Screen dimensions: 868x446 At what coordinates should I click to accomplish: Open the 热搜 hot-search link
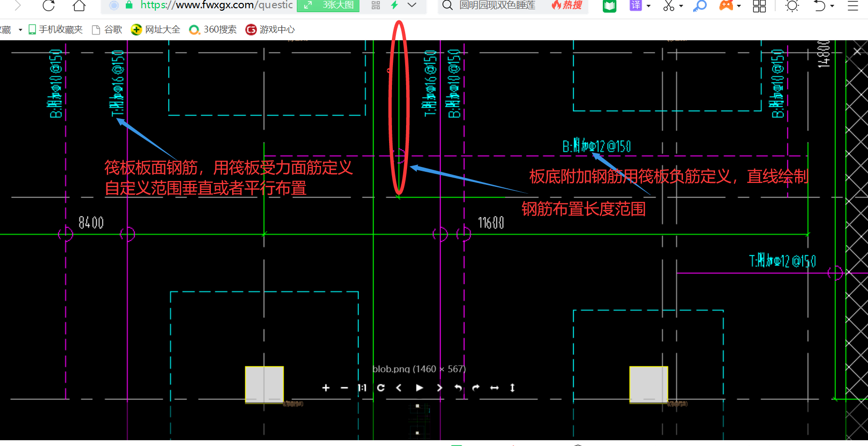(567, 5)
